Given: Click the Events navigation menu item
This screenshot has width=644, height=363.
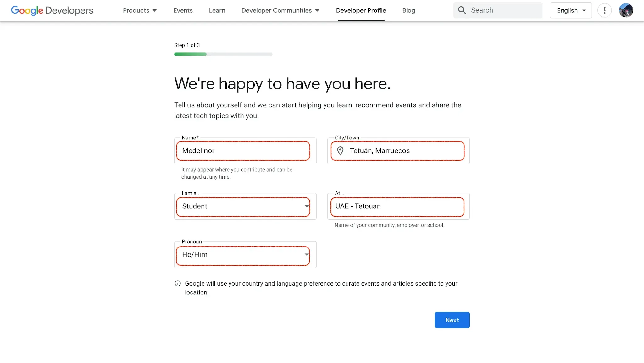Looking at the screenshot, I should pyautogui.click(x=183, y=10).
